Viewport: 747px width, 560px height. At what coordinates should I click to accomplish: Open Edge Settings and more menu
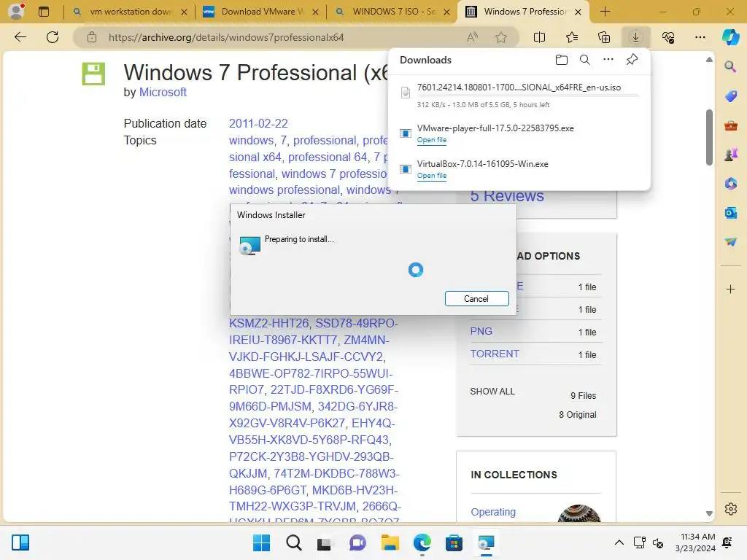[x=700, y=37]
